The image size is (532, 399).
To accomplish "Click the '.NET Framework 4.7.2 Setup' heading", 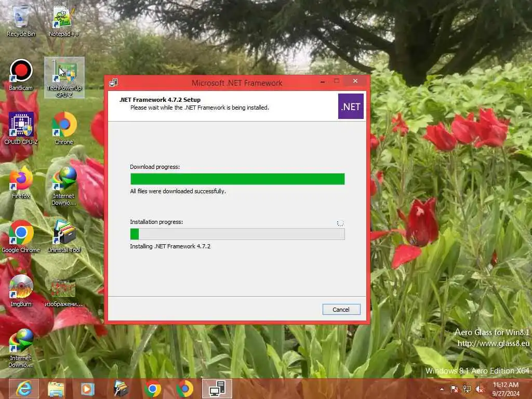I will [160, 100].
